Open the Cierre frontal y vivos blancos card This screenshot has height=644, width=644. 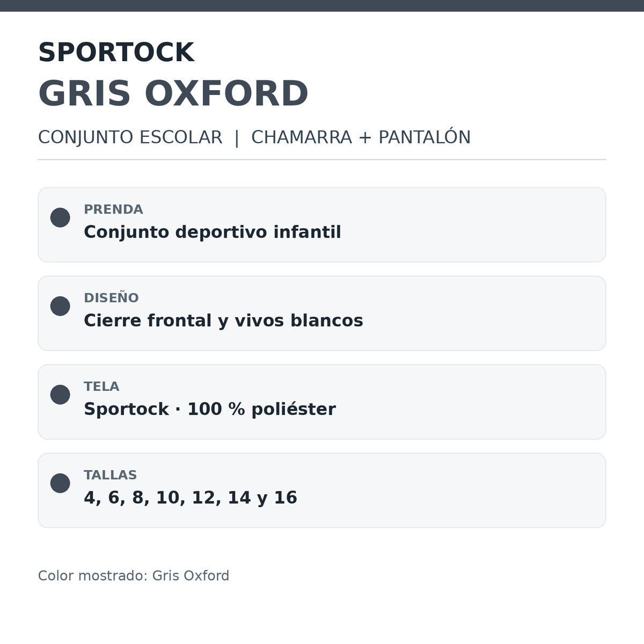coord(322,313)
